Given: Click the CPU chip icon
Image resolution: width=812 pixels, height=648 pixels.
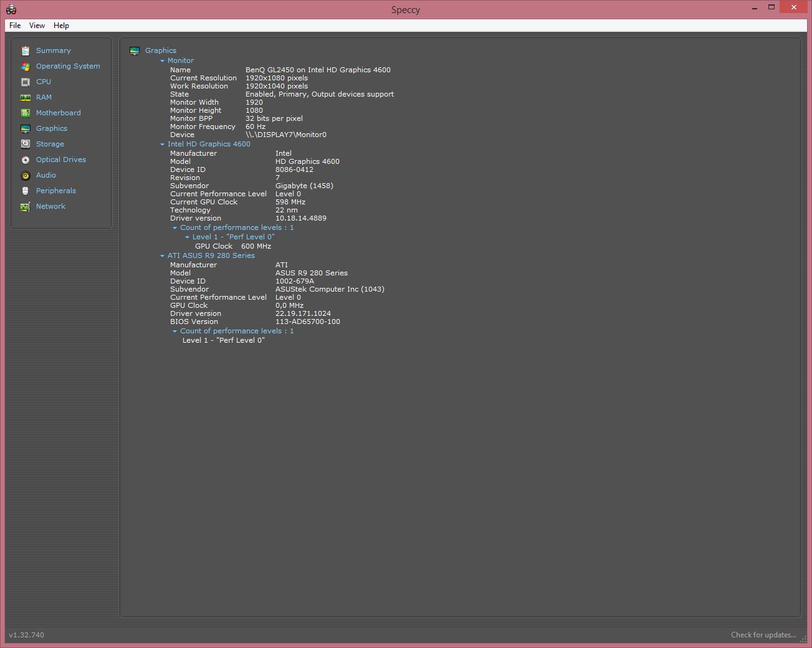Looking at the screenshot, I should [x=25, y=82].
